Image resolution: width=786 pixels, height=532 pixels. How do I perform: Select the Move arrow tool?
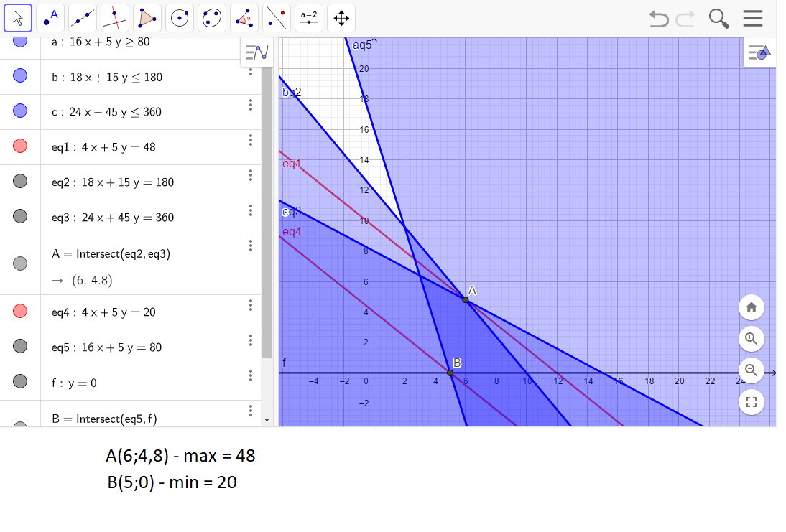(x=18, y=18)
